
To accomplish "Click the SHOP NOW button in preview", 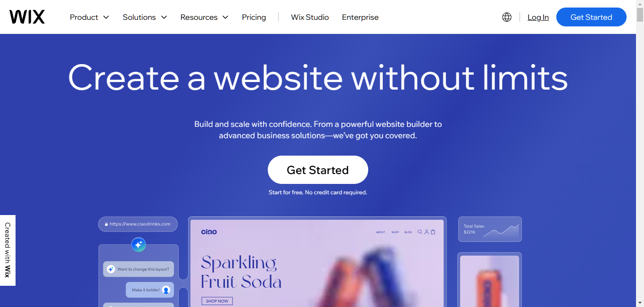I will pyautogui.click(x=217, y=301).
